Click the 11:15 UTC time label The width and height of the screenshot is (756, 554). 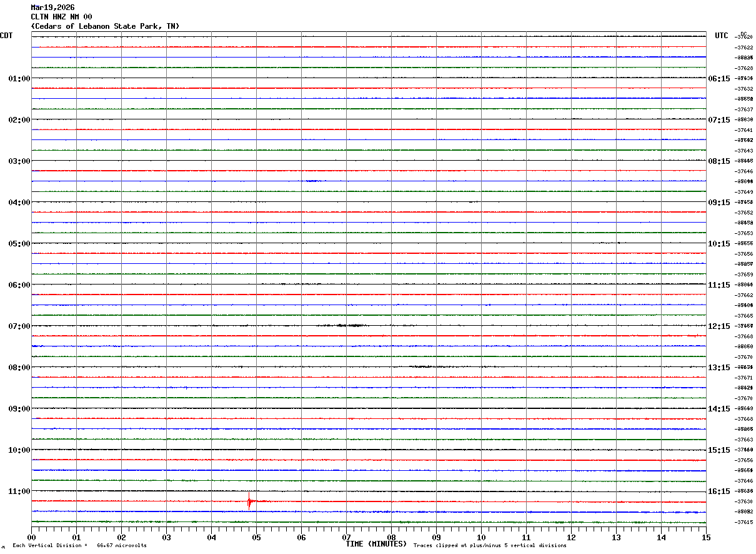[x=719, y=285]
